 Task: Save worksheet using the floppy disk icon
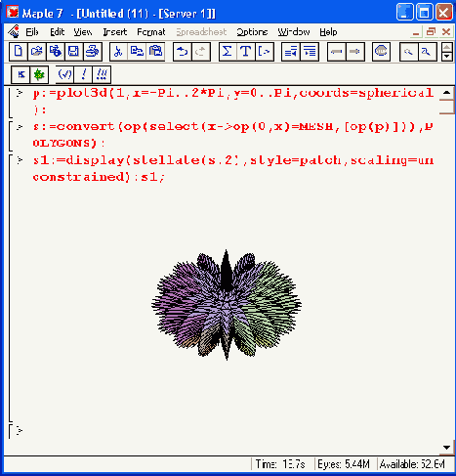point(73,52)
